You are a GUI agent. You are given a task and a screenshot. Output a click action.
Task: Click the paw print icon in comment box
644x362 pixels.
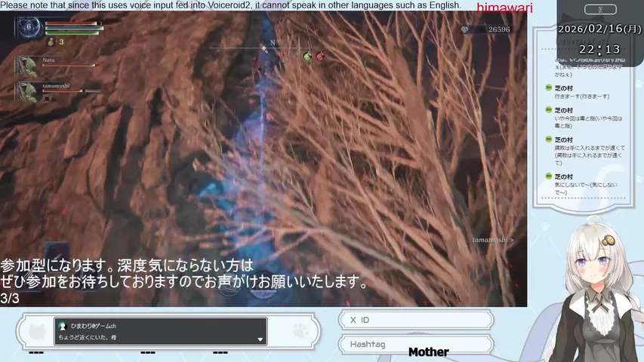[x=300, y=330]
